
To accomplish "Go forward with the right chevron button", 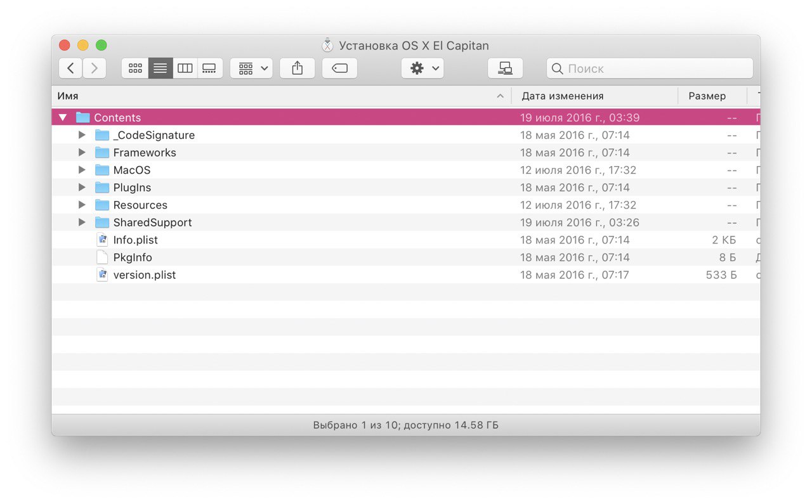I will point(94,68).
